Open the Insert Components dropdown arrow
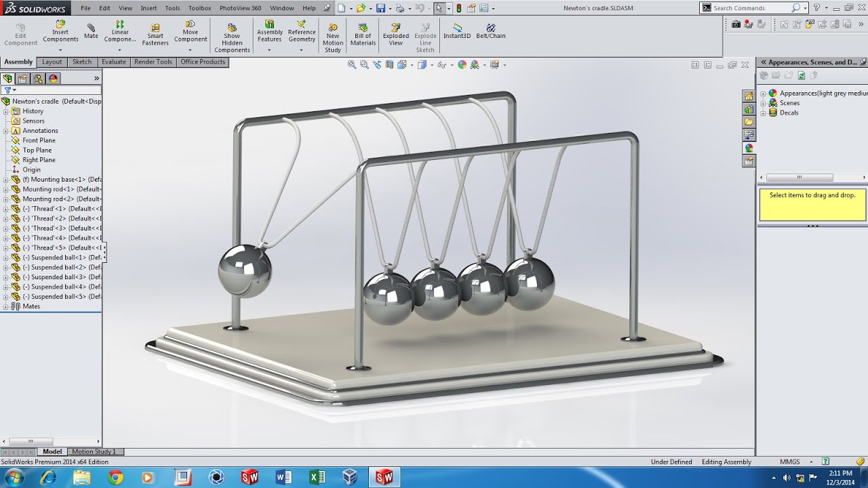The width and height of the screenshot is (868, 488). [60, 50]
